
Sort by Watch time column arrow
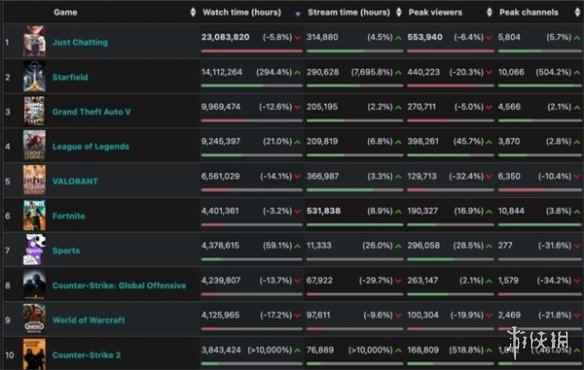(x=298, y=14)
